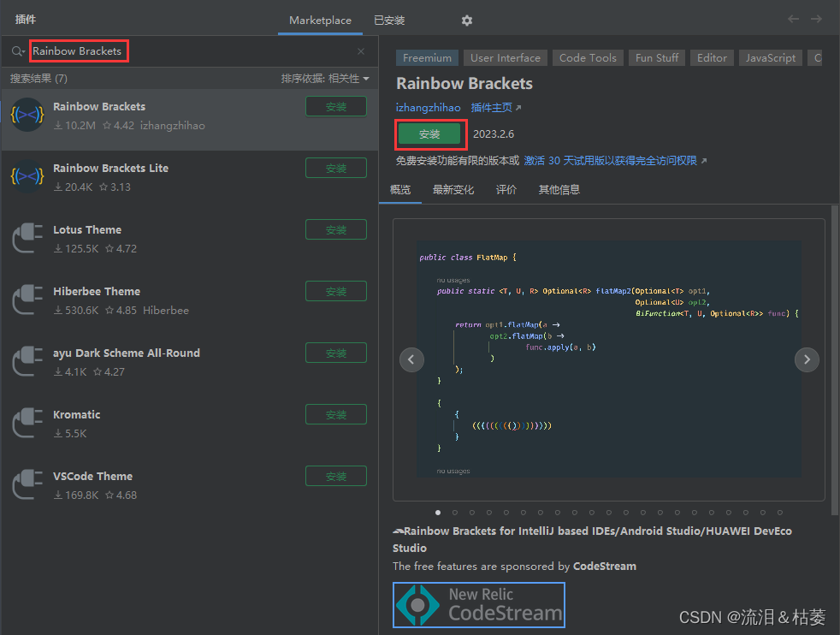
Task: Click the search magnifier icon
Action: click(x=18, y=50)
